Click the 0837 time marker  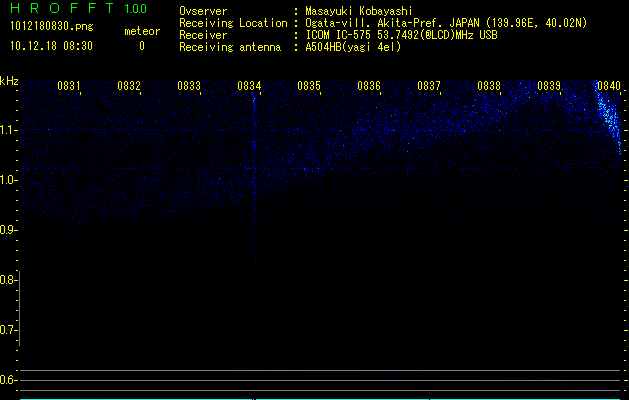[x=429, y=86]
